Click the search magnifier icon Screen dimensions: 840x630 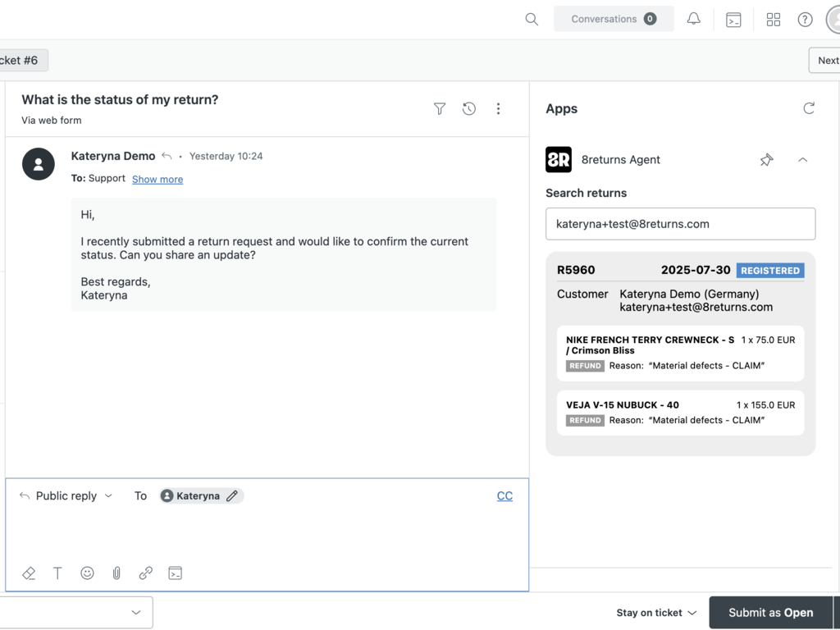coord(532,20)
